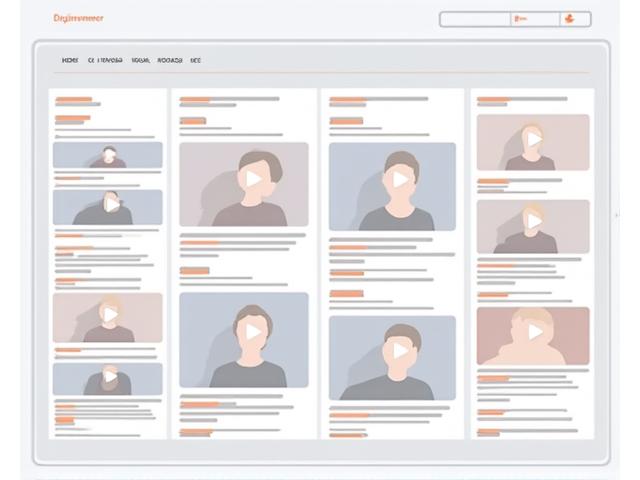
Task: Open the last item in the navigation bar
Action: (x=195, y=60)
